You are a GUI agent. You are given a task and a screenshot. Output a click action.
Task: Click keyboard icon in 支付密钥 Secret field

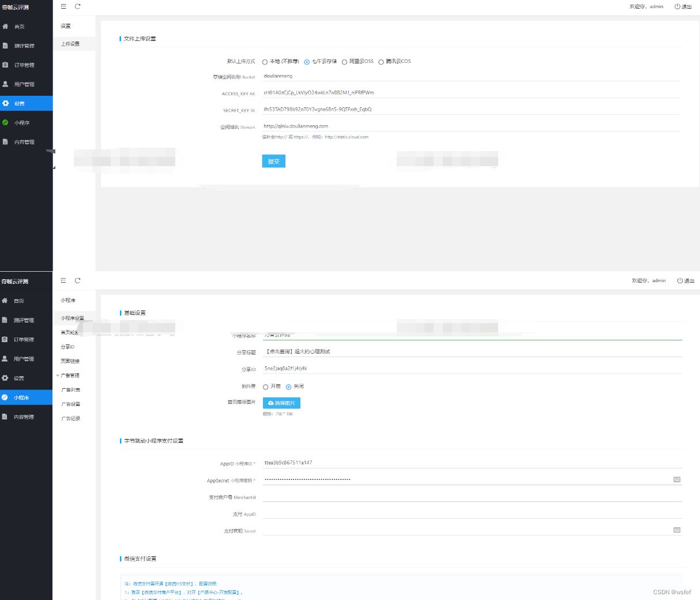(677, 530)
